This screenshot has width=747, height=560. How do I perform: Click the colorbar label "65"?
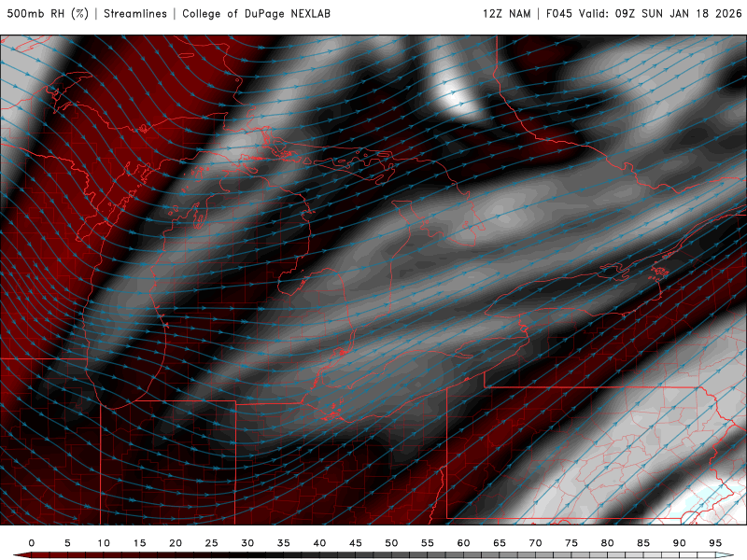point(500,543)
